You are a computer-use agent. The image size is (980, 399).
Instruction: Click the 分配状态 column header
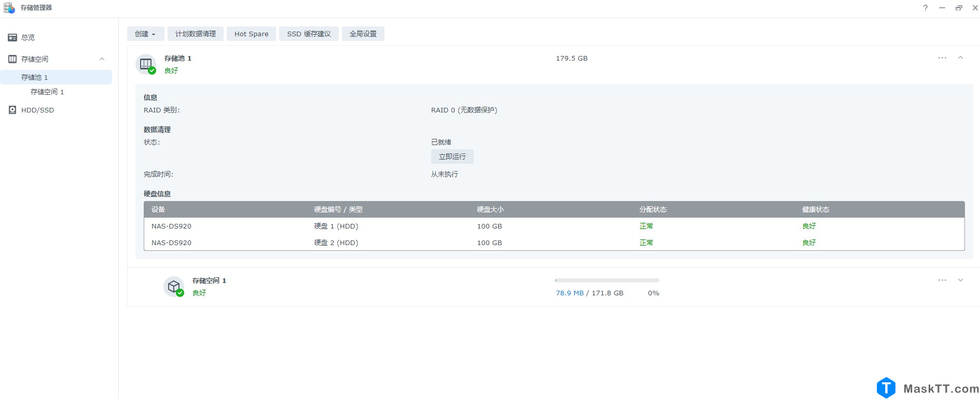pyautogui.click(x=653, y=209)
